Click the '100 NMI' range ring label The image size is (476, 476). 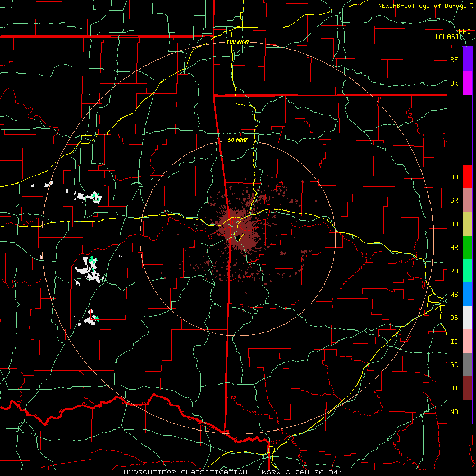[x=237, y=42]
